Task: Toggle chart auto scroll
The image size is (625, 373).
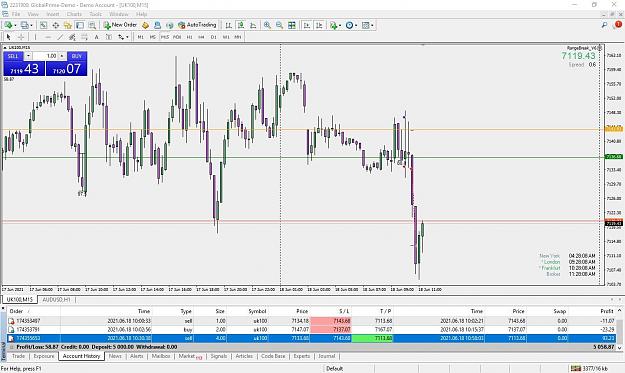Action: tap(307, 25)
